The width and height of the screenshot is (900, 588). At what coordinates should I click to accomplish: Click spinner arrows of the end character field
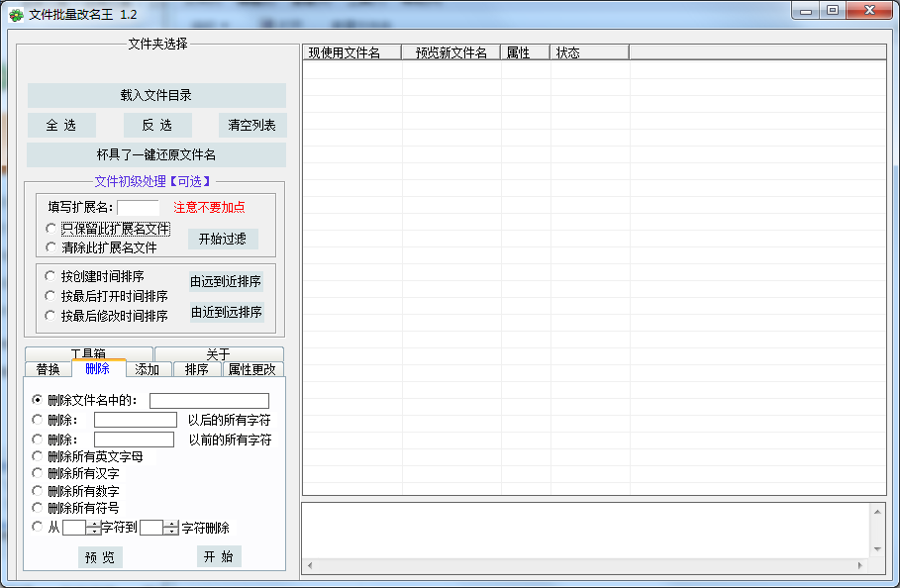pos(171,528)
